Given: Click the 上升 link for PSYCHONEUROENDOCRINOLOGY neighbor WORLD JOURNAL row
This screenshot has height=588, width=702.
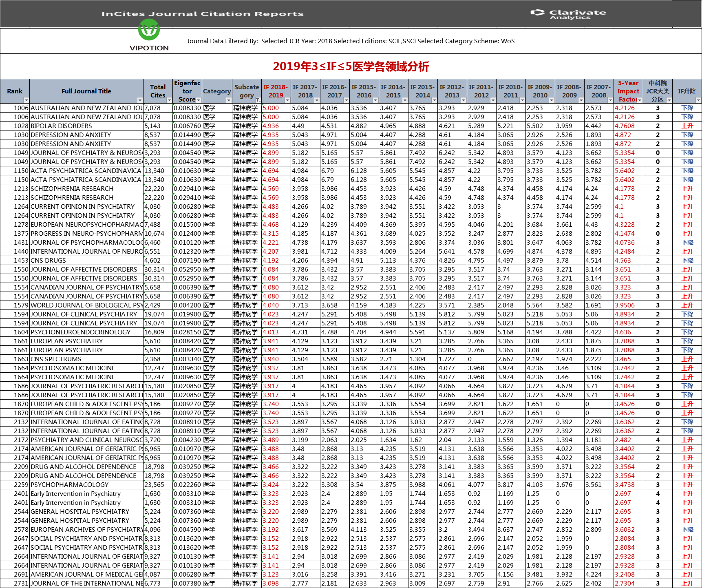Looking at the screenshot, I should pyautogui.click(x=687, y=305).
